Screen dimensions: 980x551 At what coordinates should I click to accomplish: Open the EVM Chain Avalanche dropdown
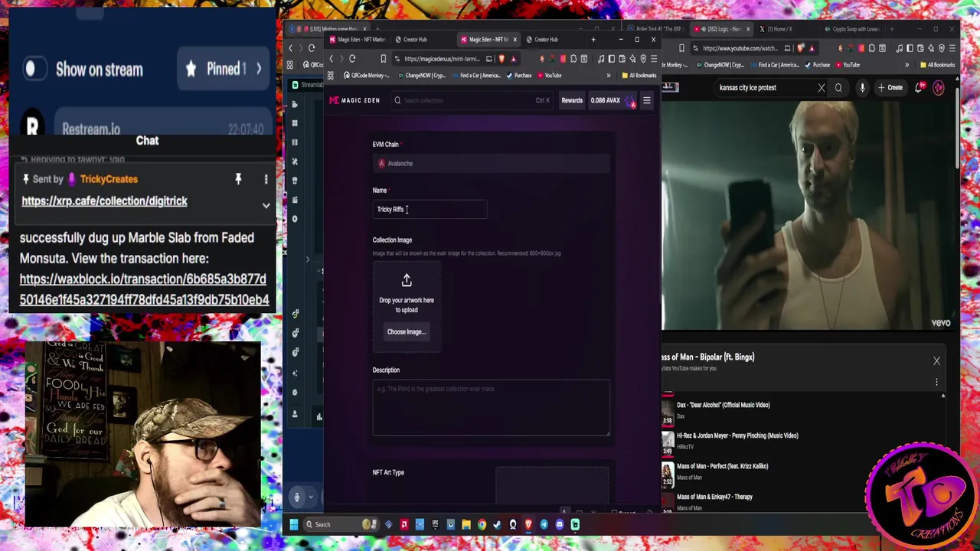coord(491,163)
